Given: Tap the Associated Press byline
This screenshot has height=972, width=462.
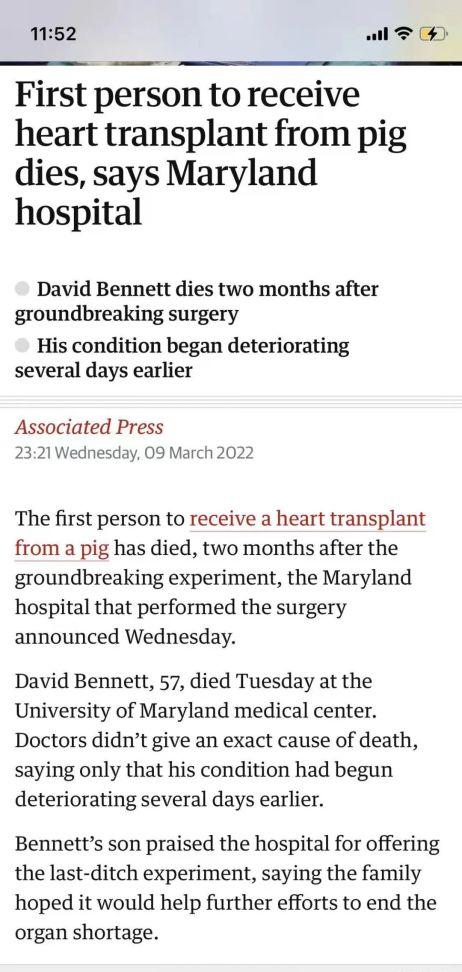Looking at the screenshot, I should pos(89,427).
